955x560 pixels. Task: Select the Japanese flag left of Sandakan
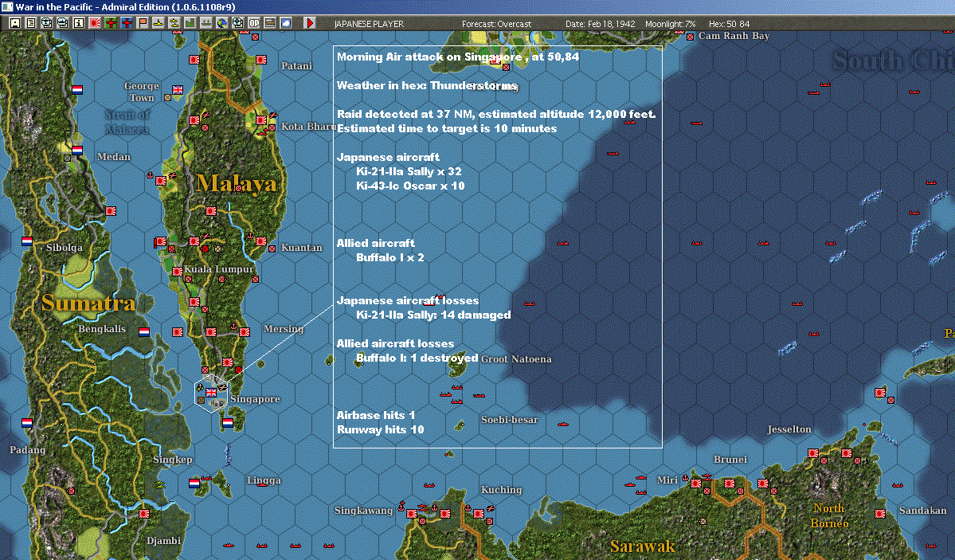coord(879,514)
